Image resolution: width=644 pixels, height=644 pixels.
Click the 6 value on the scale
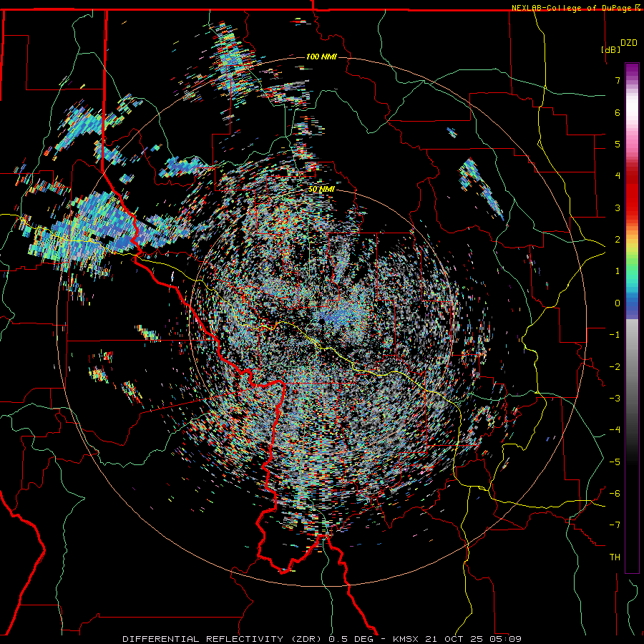pyautogui.click(x=618, y=112)
